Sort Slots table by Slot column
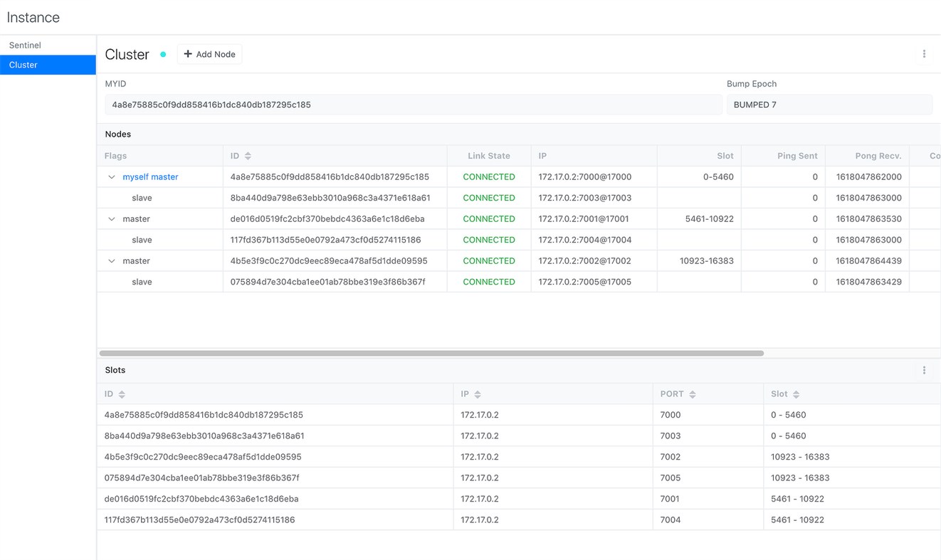Image resolution: width=941 pixels, height=560 pixels. (x=797, y=394)
